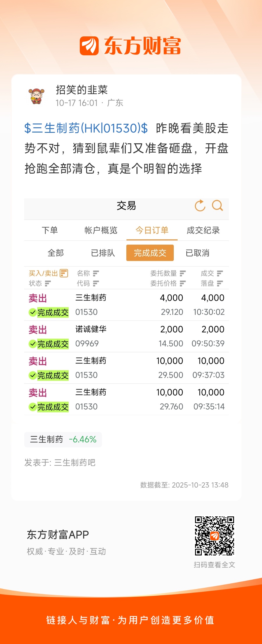Select the 已排队 filter

tap(103, 253)
